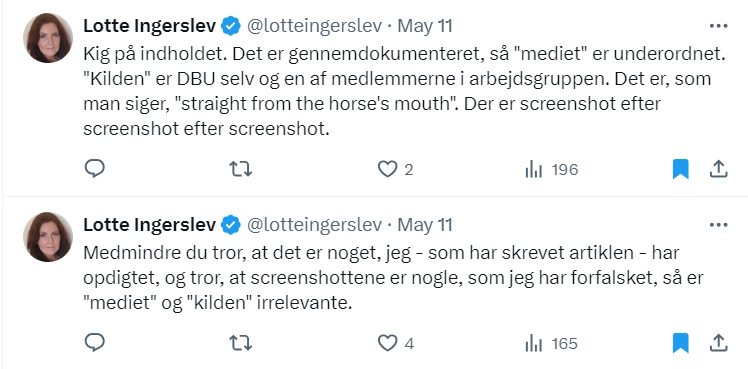Reply to the second tweet starting "Medmindre du tror"
The image size is (748, 369).
pos(94,342)
